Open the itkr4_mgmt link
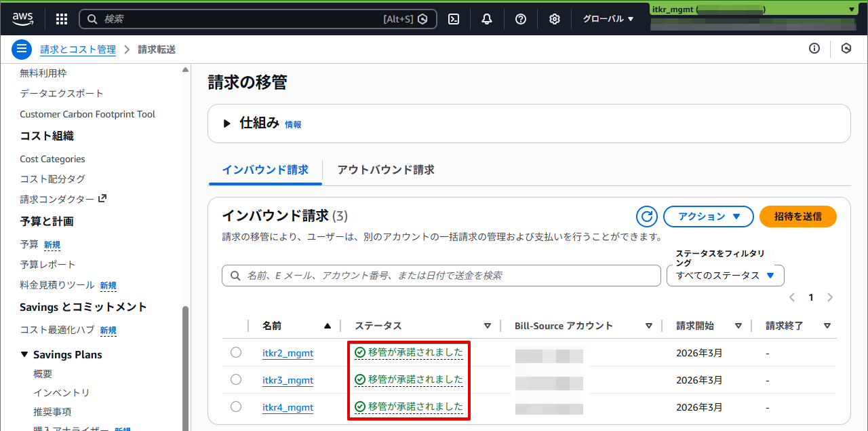868x431 pixels. tap(288, 407)
